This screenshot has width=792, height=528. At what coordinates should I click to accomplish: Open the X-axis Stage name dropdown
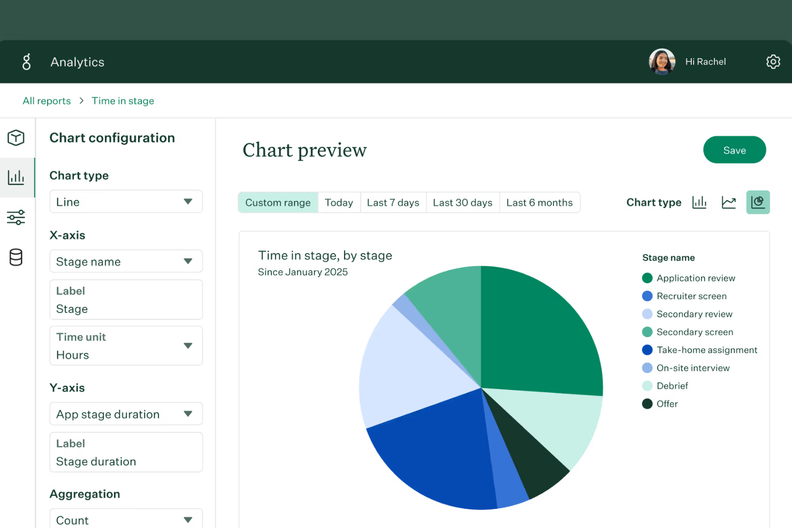pos(126,262)
